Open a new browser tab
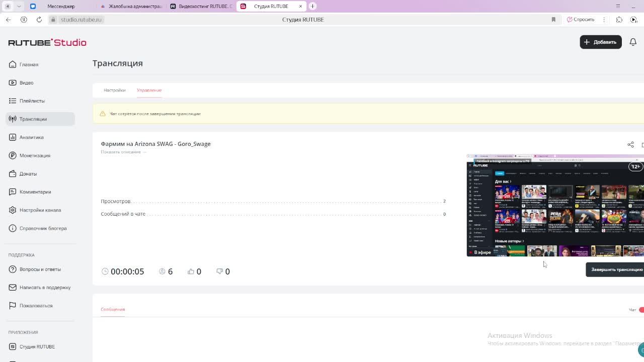 312,6
